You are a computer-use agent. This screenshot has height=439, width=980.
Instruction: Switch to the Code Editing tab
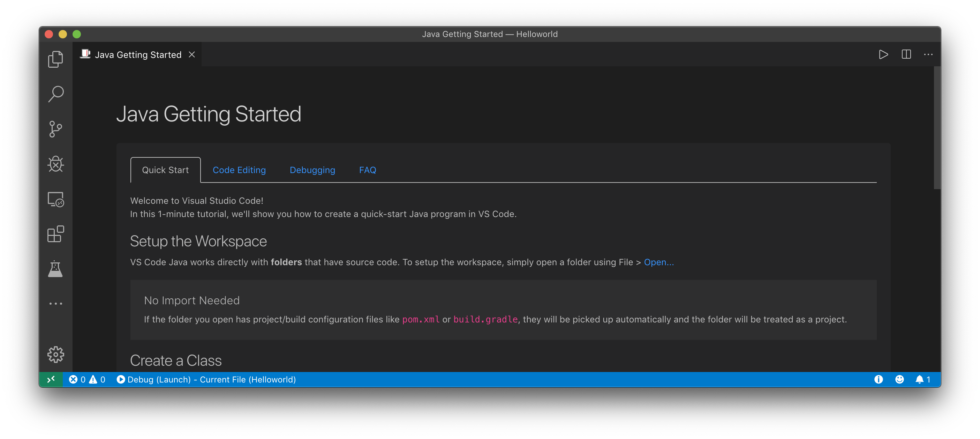pos(239,170)
